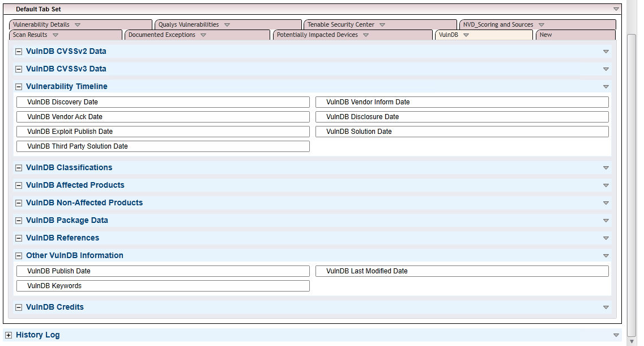Open Documented Exceptions tab dropdown arrow
Screen dimensions: 644x346
(x=203, y=35)
